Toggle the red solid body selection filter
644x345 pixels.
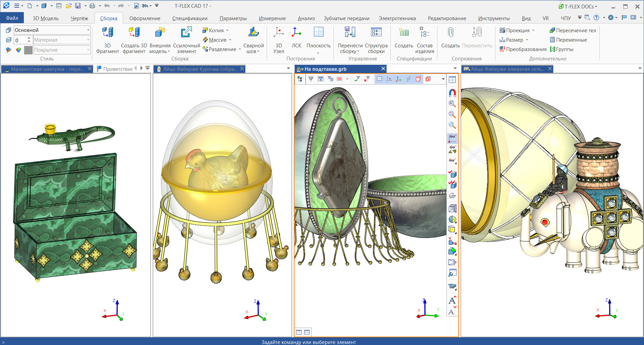pos(418,79)
